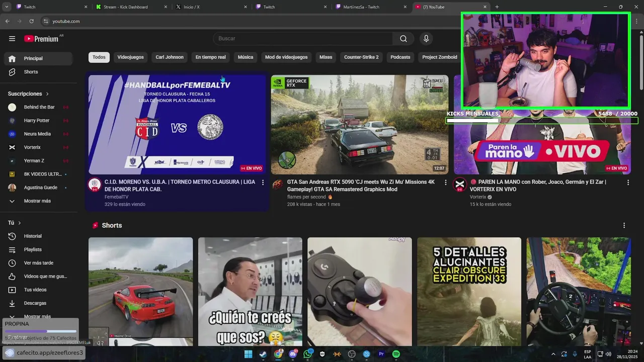The image size is (644, 362).
Task: Open Ver más tarde in the sidebar
Action: click(x=38, y=263)
